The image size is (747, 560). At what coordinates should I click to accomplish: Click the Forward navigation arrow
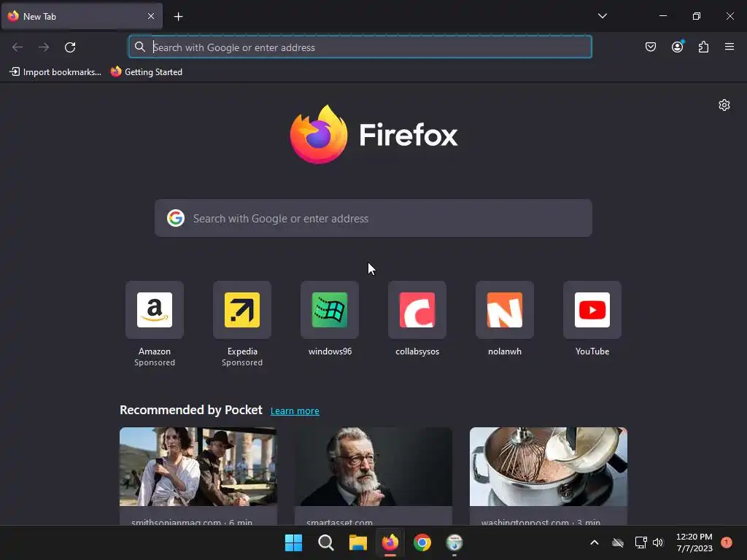tap(44, 47)
